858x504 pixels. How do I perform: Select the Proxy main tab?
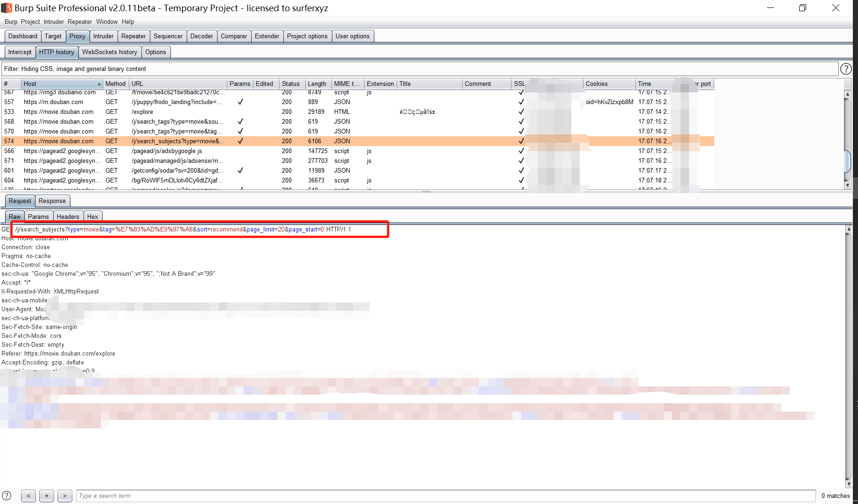coord(77,36)
